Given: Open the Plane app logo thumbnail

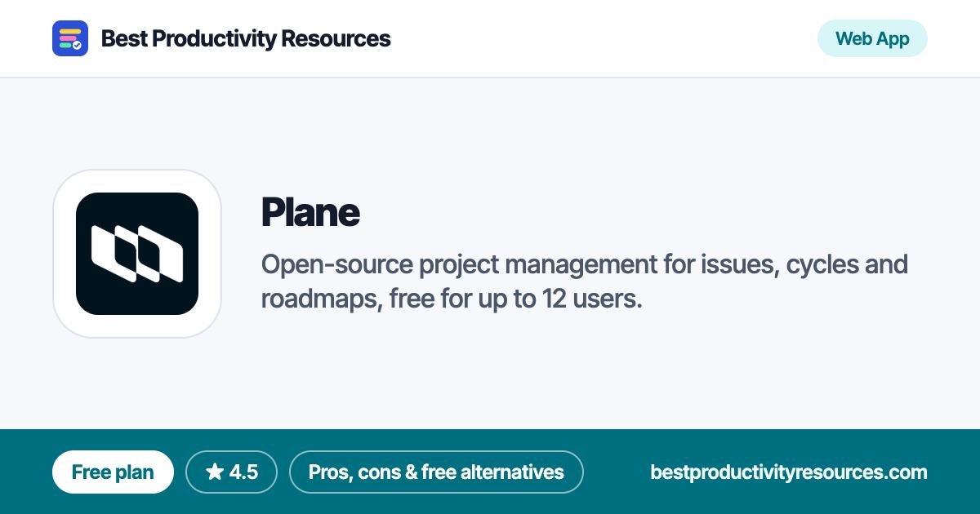Looking at the screenshot, I should point(137,254).
